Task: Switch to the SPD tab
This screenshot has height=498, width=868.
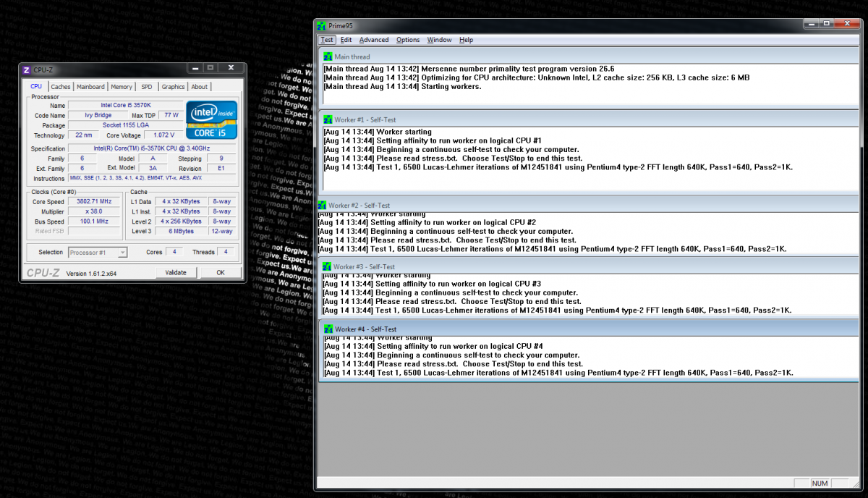Action: (147, 87)
